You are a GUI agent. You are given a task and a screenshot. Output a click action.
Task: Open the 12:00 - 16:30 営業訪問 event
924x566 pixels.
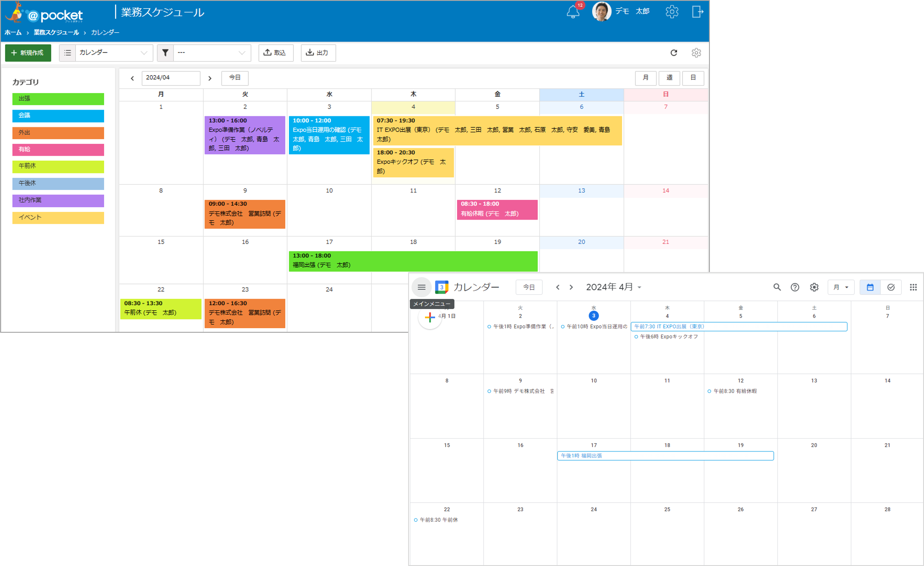[245, 313]
